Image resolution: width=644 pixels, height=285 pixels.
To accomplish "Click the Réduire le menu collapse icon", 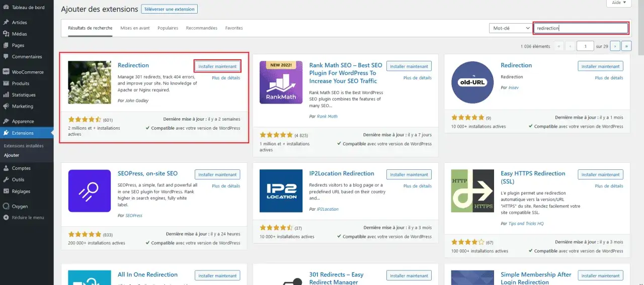I will 6,218.
